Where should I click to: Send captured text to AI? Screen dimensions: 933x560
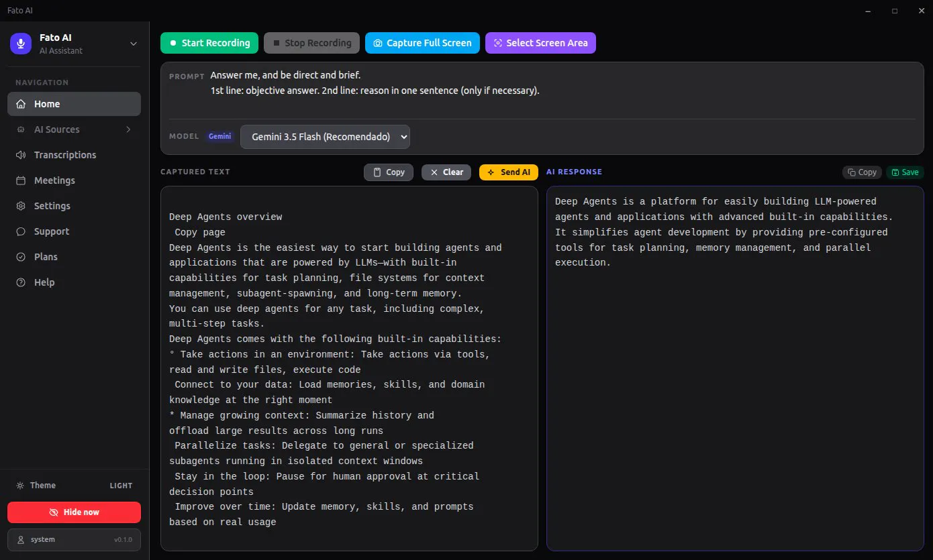point(509,172)
